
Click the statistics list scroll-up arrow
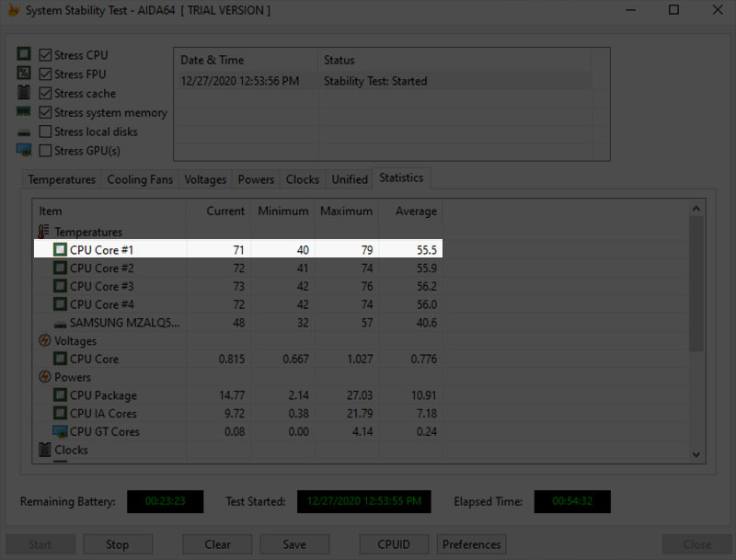tap(696, 208)
